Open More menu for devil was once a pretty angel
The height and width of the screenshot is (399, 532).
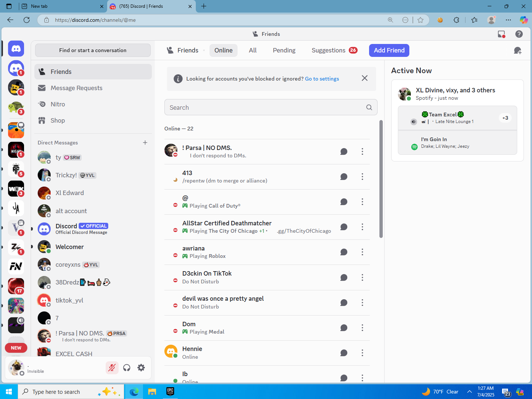click(362, 303)
